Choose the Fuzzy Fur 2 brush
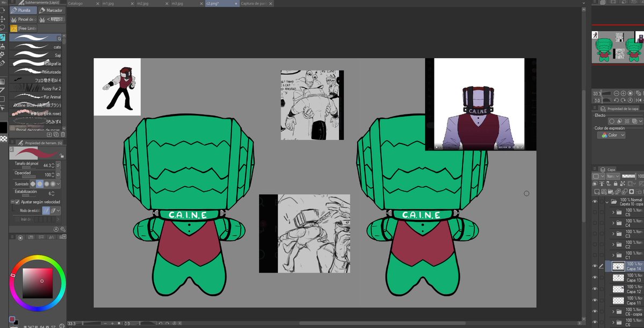This screenshot has width=644, height=328. [35, 88]
